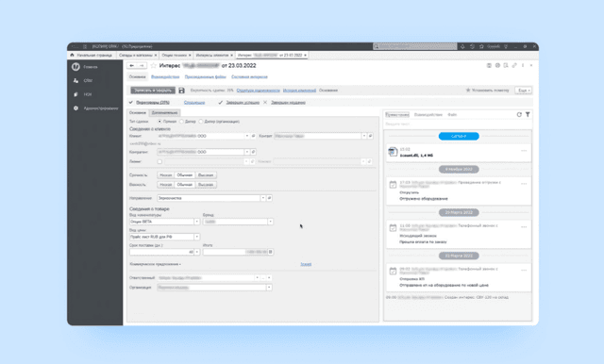This screenshot has width=604, height=364.
Task: Open the Еще dropdown menu
Action: (524, 91)
